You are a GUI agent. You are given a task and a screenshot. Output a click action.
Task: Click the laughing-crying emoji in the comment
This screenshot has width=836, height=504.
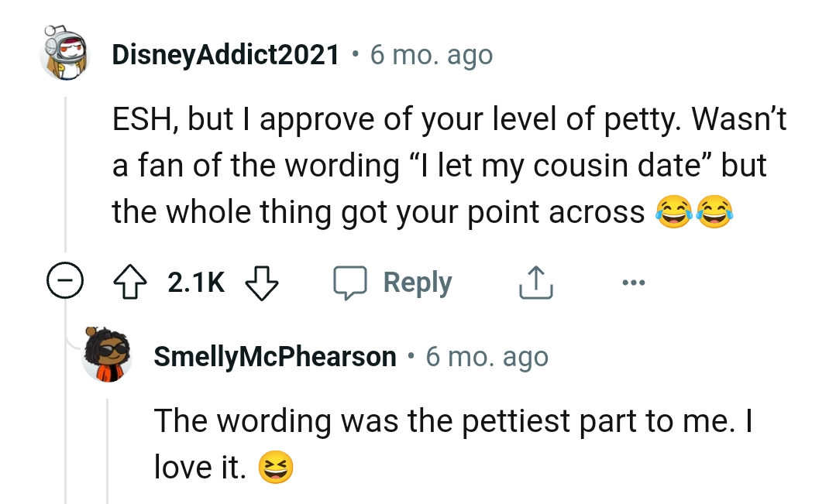(674, 213)
